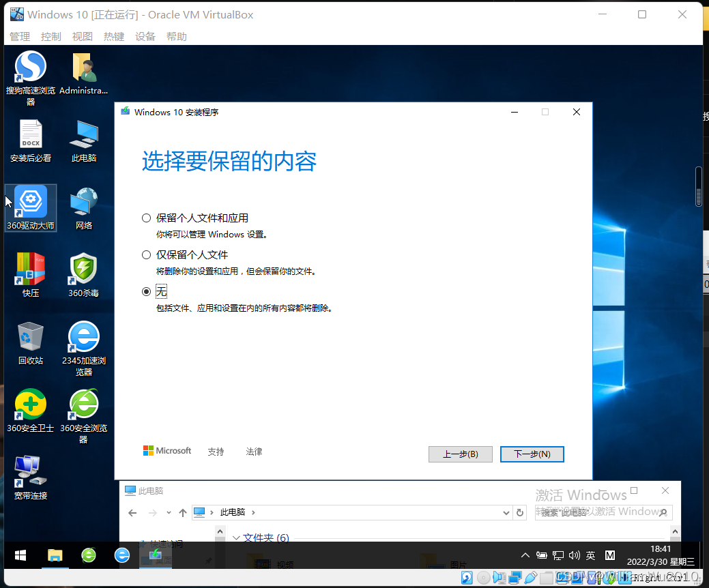Click the 搜索"此电脑" search field
709x588 pixels.
pos(603,512)
